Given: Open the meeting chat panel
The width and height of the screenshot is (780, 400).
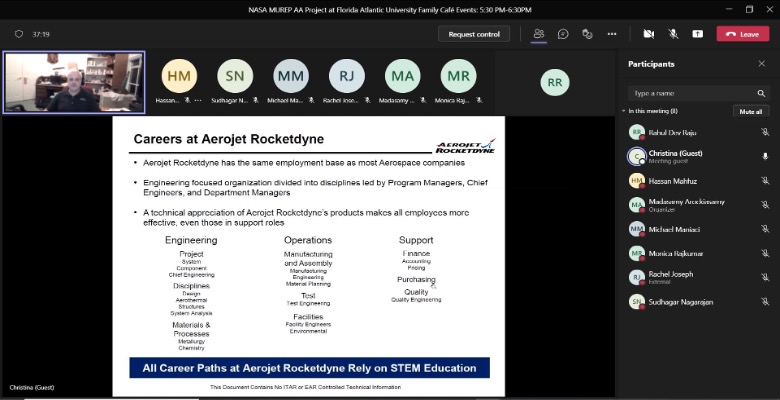Looking at the screenshot, I should (x=563, y=33).
